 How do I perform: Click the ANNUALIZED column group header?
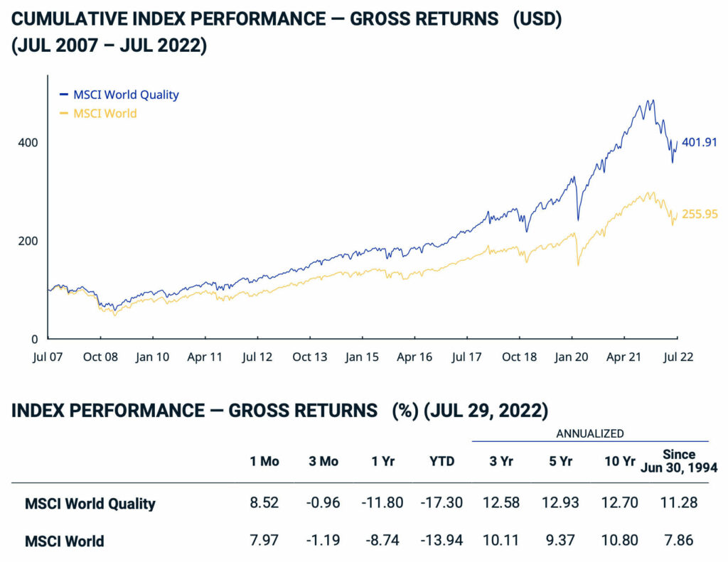click(590, 433)
